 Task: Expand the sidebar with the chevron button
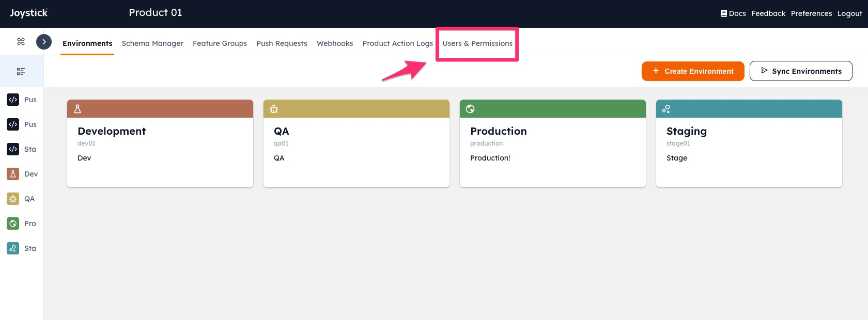tap(44, 42)
